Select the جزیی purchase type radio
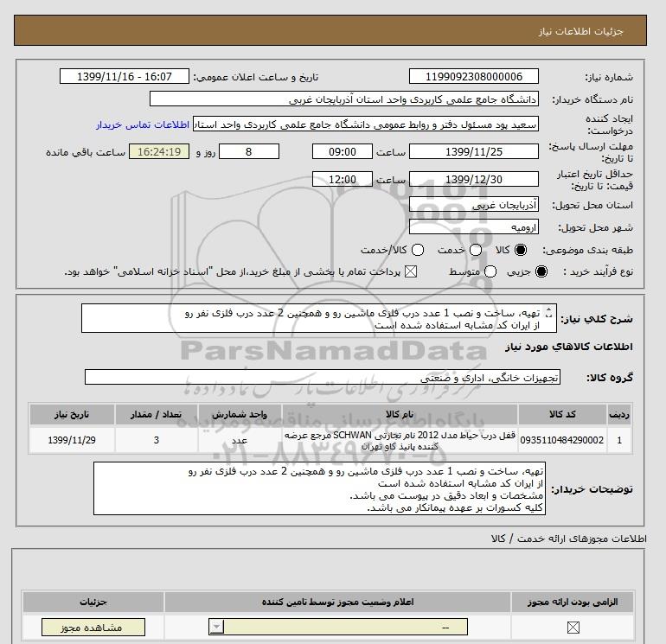Screen dimensions: 666x644 (x=541, y=271)
